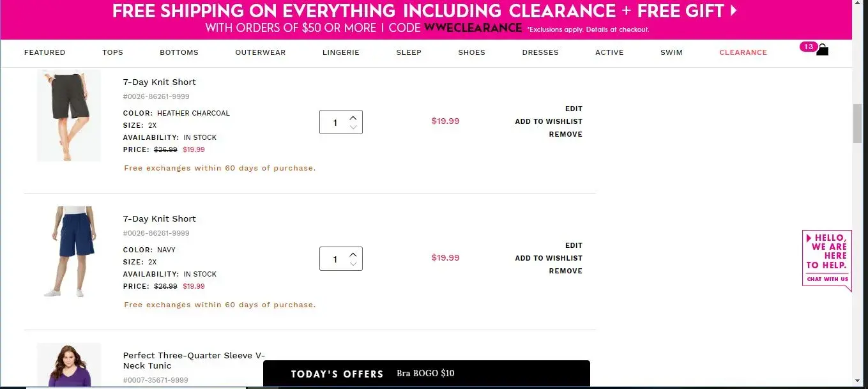Decrease quantity of Navy knit shorts
868x389 pixels.
[x=353, y=264]
